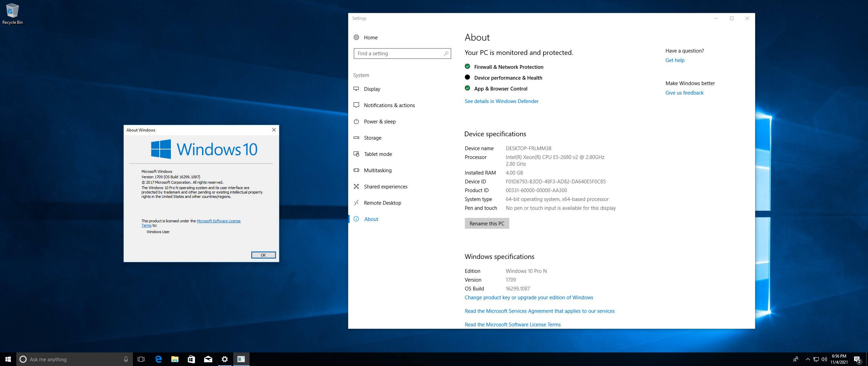Go to Notifications & actions page
Image resolution: width=868 pixels, height=366 pixels.
click(x=389, y=105)
